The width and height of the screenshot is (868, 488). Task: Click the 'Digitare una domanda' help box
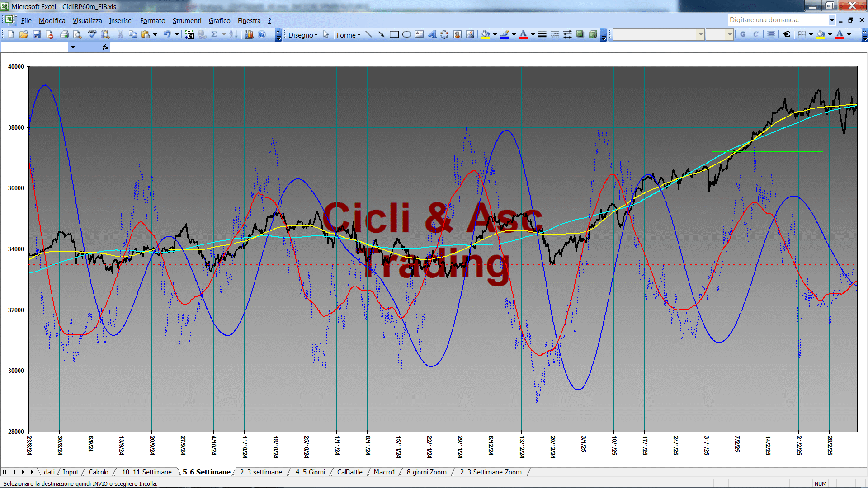pos(778,20)
